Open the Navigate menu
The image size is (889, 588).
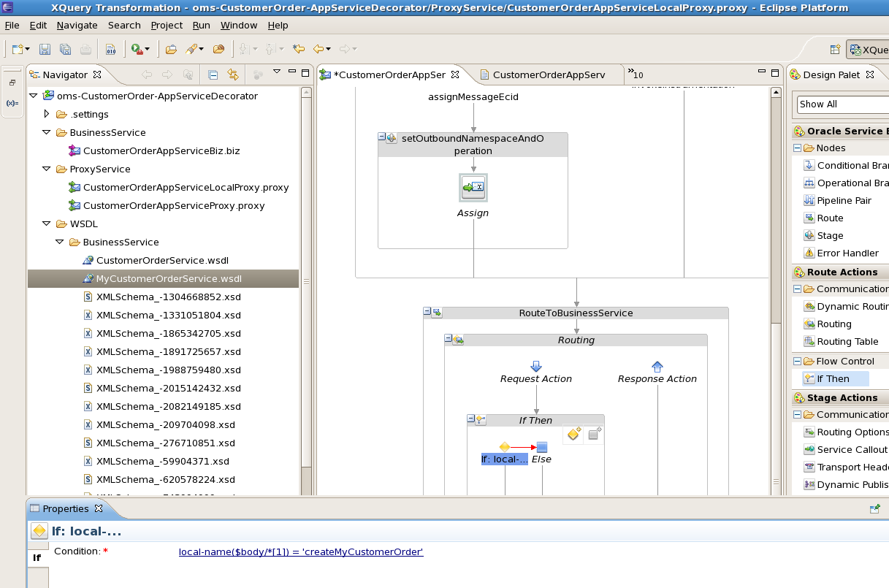tap(77, 25)
